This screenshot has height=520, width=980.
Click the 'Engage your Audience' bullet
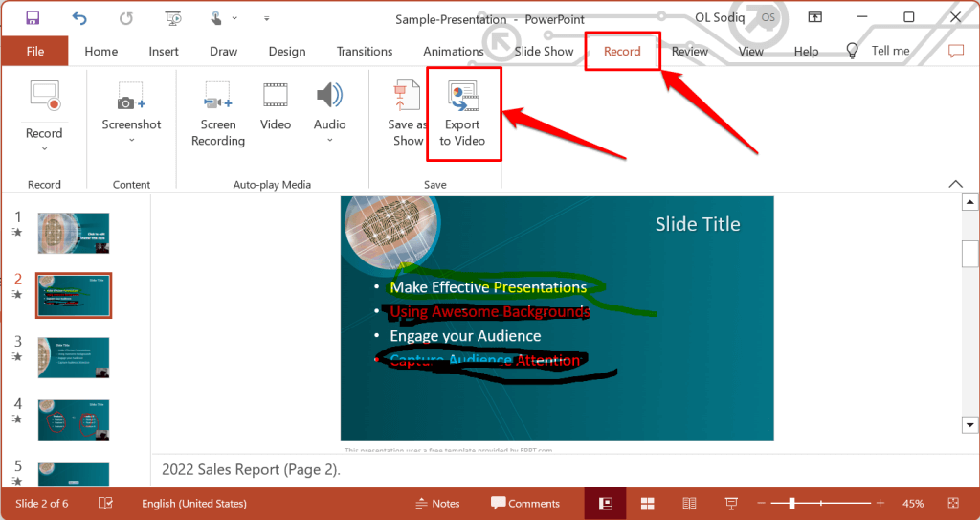click(466, 336)
